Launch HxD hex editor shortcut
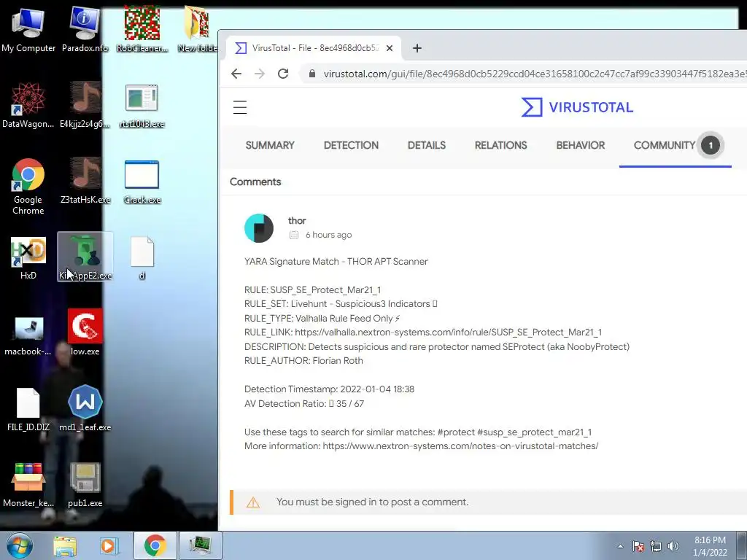Screen dimensions: 747x560 click(28, 257)
